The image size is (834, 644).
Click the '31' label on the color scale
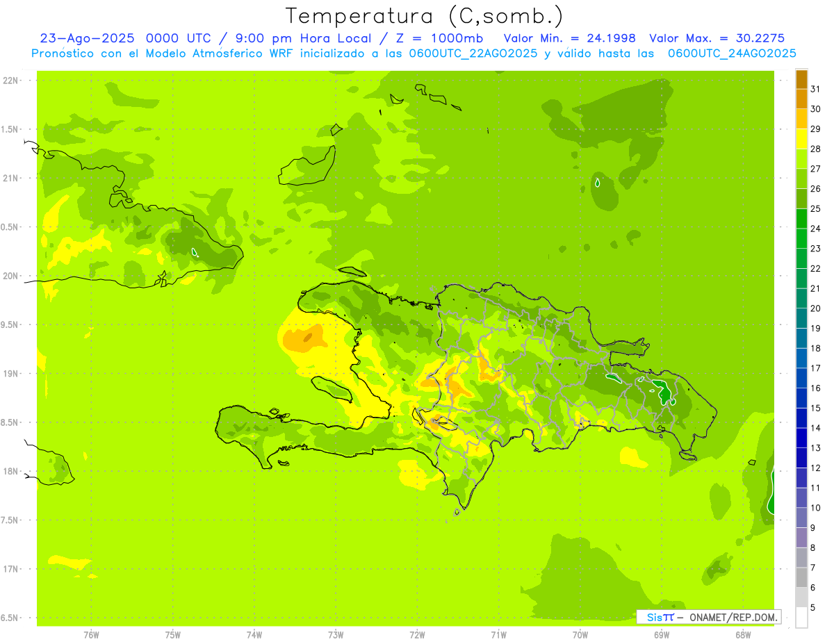tap(815, 89)
